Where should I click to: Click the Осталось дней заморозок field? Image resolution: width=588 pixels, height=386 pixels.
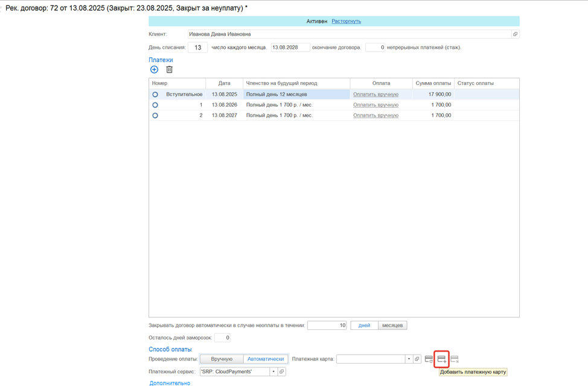click(x=222, y=338)
